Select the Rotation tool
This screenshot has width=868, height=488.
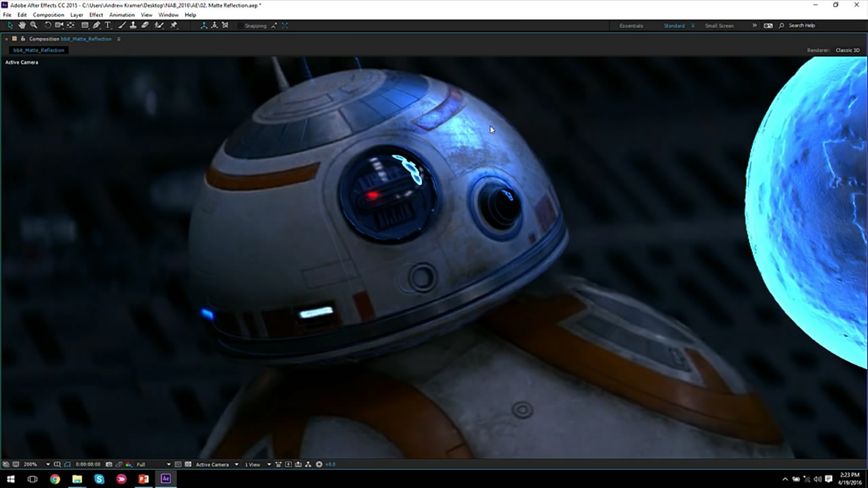pos(47,25)
